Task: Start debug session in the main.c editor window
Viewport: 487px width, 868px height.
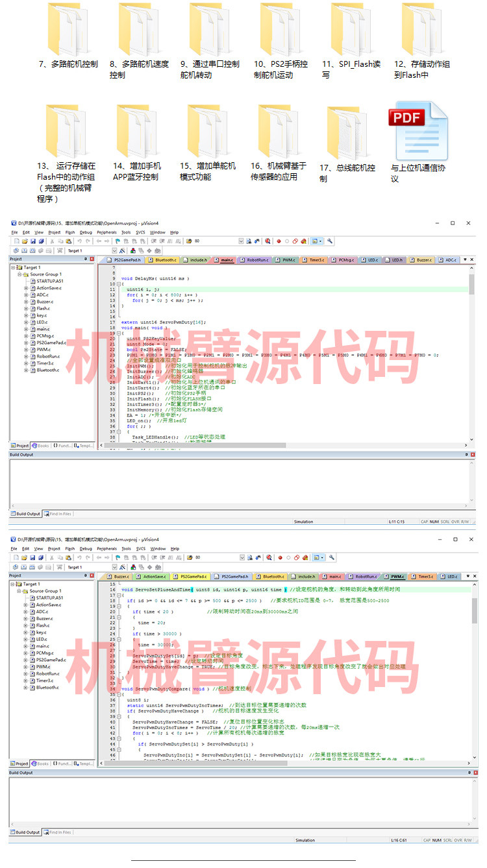Action: coord(268,241)
